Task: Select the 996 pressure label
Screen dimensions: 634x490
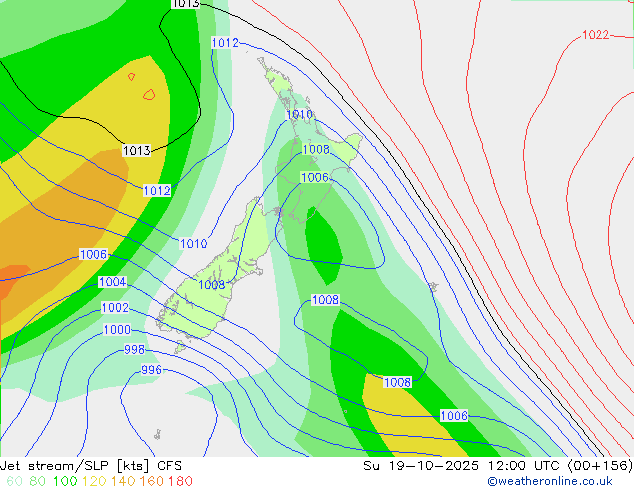Action: pos(151,370)
